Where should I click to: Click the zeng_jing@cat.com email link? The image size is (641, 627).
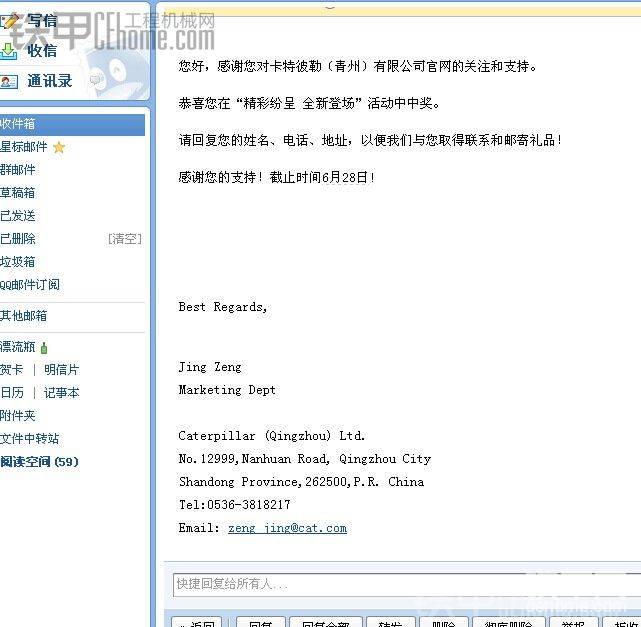pos(287,528)
